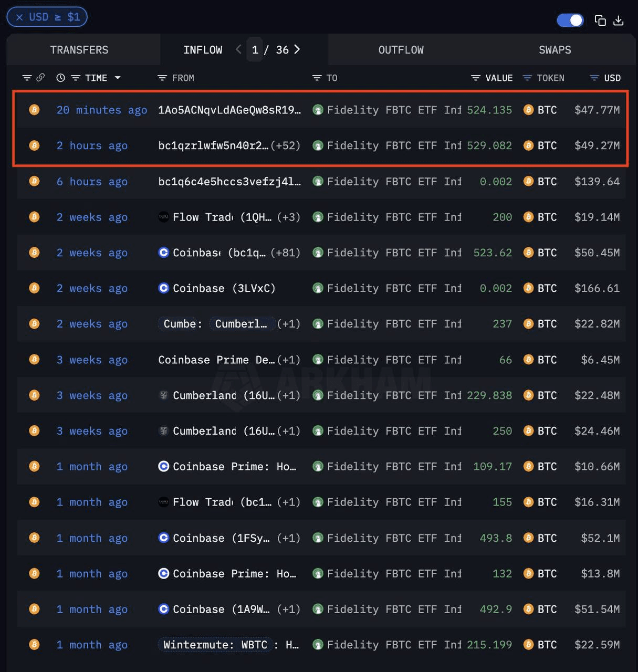Select the USD amount $139.64
The image size is (638, 672).
click(597, 182)
